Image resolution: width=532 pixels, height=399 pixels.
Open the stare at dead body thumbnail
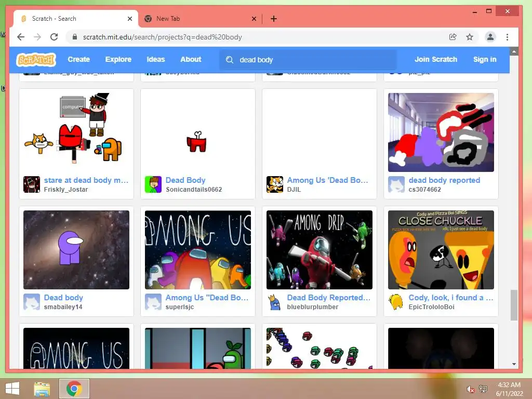(76, 132)
